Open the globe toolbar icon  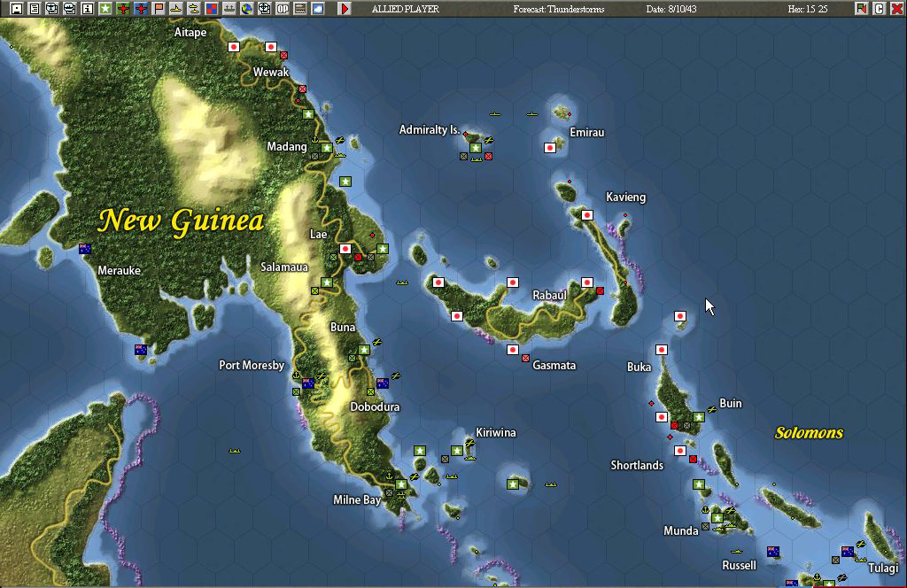point(247,9)
